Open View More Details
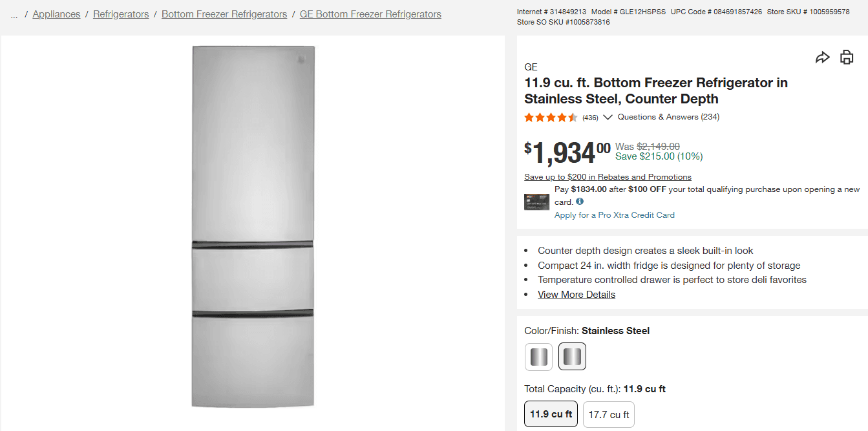Viewport: 868px width, 431px height. 576,294
